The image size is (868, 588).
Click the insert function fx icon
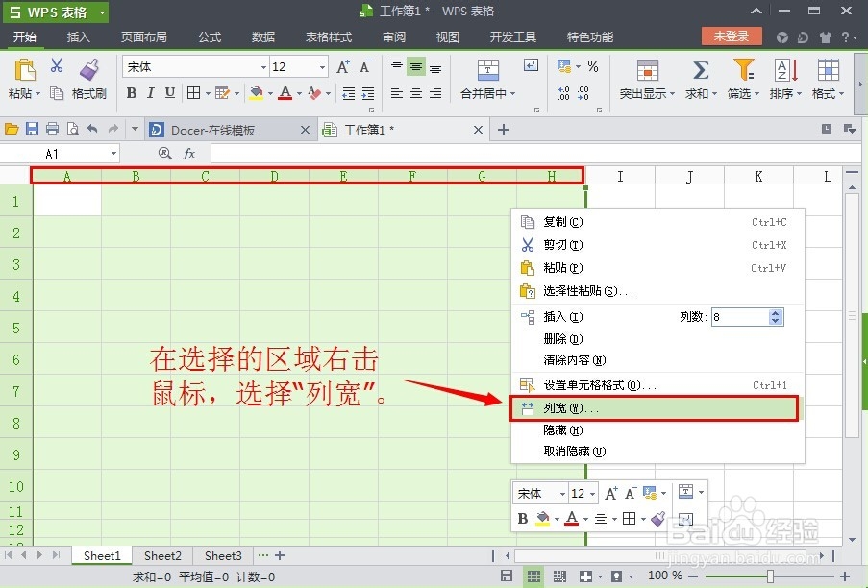pos(188,153)
